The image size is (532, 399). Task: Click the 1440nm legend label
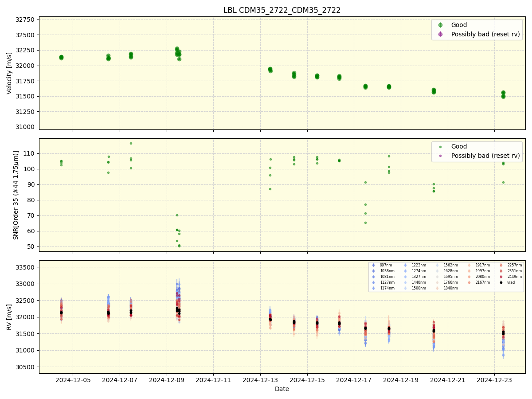click(419, 282)
